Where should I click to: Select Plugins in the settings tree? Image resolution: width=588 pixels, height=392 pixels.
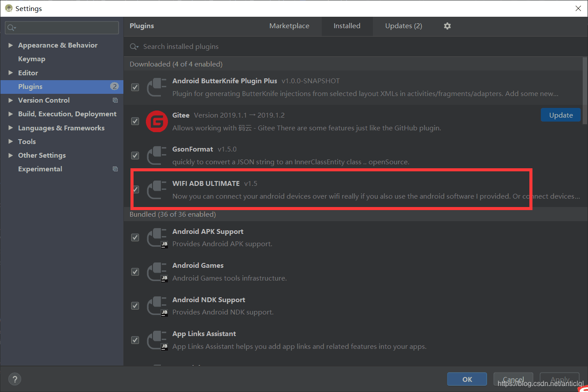click(62, 86)
